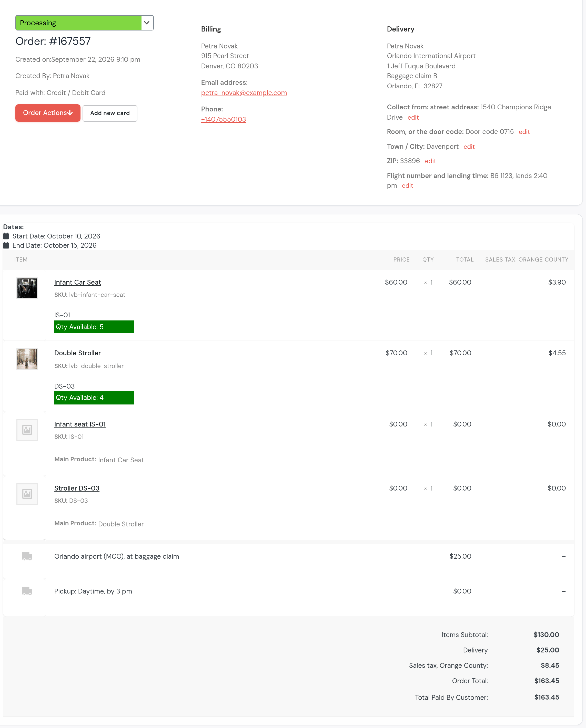
Task: Open the Processing status dropdown
Action: (x=84, y=23)
